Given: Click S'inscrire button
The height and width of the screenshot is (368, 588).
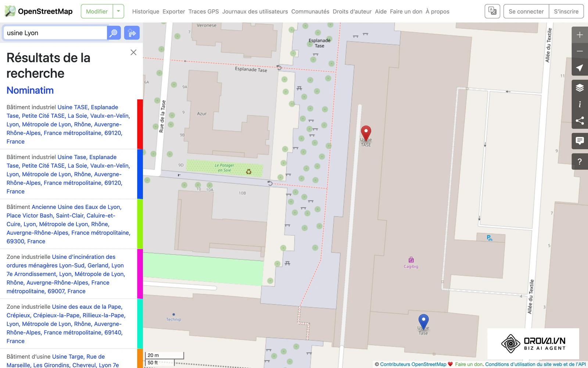Looking at the screenshot, I should (x=566, y=11).
